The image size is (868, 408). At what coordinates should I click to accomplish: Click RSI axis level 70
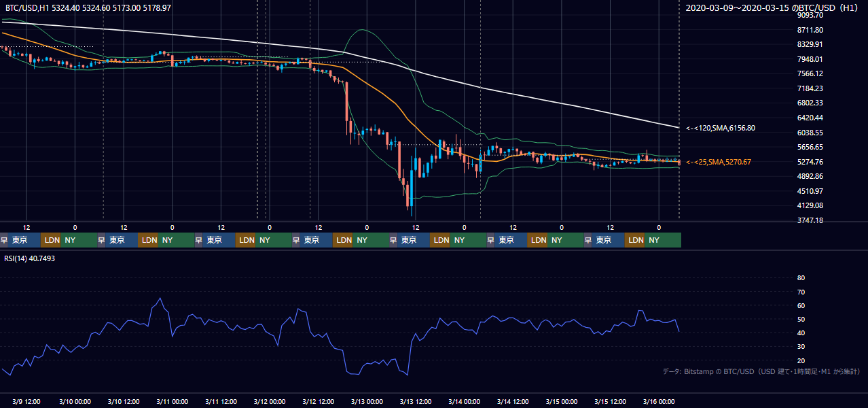click(x=801, y=292)
